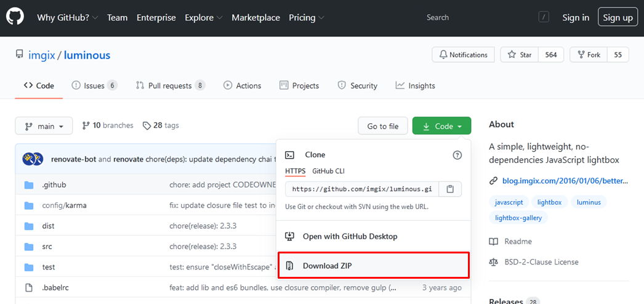644x304 pixels.
Task: Fork the luminous repository
Action: coord(589,55)
